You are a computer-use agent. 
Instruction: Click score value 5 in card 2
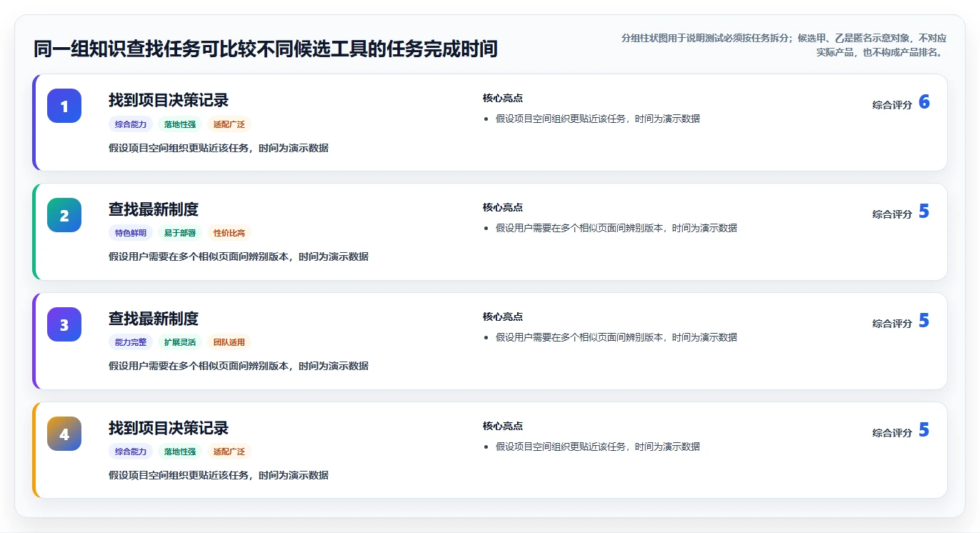924,211
